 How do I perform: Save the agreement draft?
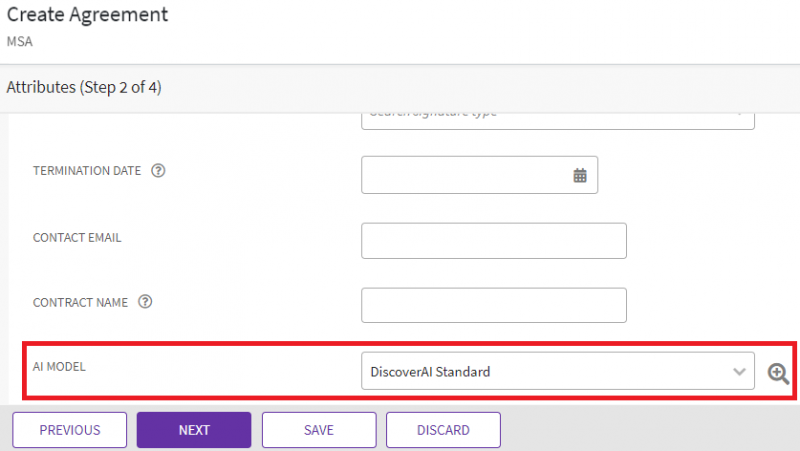point(319,430)
